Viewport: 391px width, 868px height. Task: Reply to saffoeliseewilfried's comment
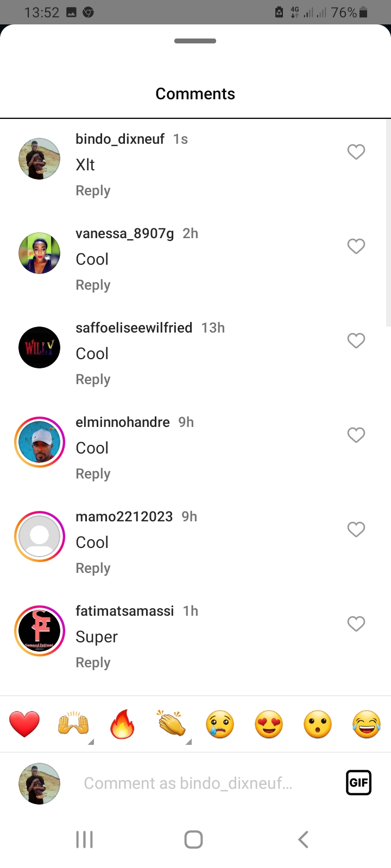93,379
